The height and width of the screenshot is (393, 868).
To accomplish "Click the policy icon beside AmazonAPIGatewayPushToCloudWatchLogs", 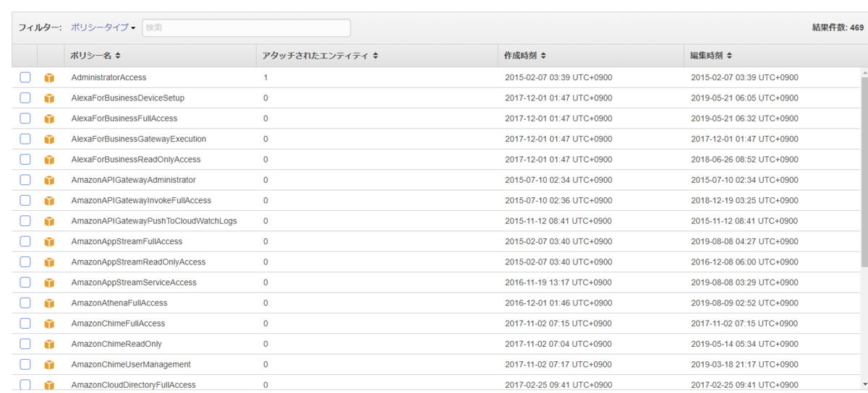I will (x=49, y=221).
